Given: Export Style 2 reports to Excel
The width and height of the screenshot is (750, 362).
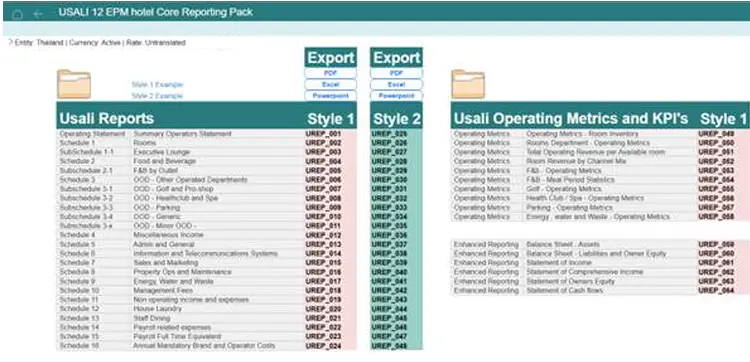Looking at the screenshot, I should pos(397,84).
